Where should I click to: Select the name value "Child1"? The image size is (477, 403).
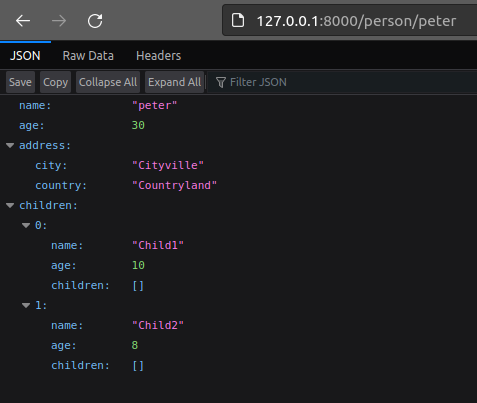158,245
